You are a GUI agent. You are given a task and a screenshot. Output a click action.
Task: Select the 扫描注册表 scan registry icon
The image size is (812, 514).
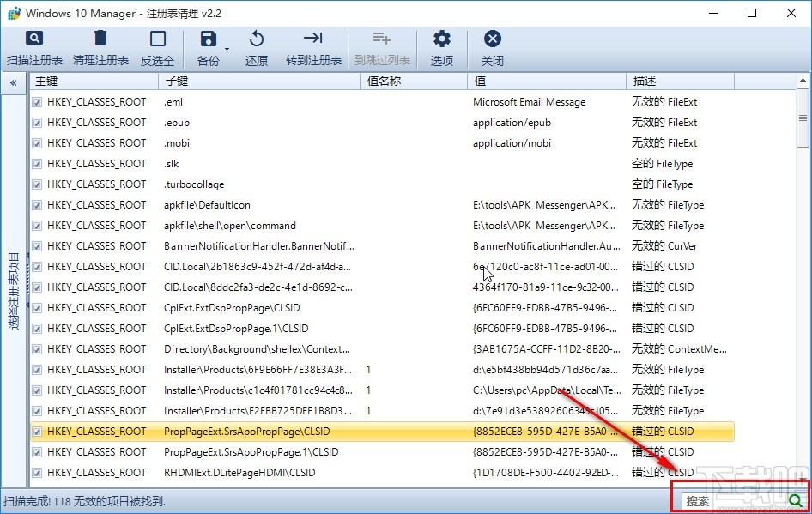click(x=33, y=39)
